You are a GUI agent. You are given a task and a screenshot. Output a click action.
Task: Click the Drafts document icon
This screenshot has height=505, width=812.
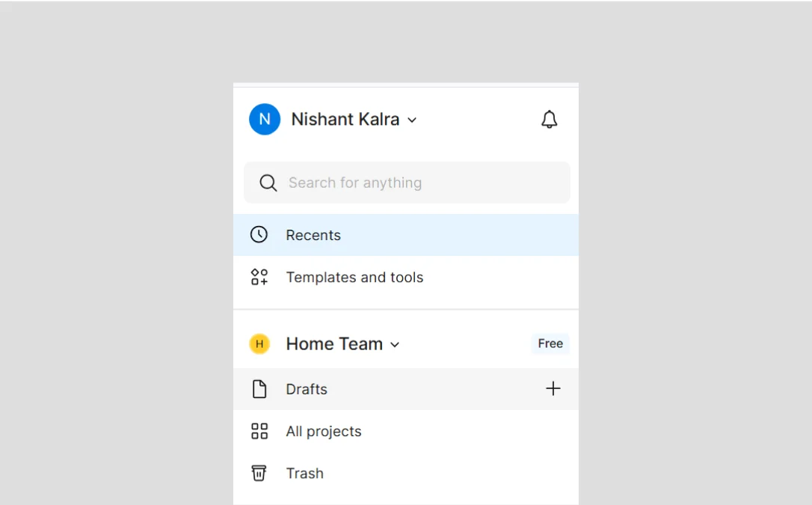point(259,388)
